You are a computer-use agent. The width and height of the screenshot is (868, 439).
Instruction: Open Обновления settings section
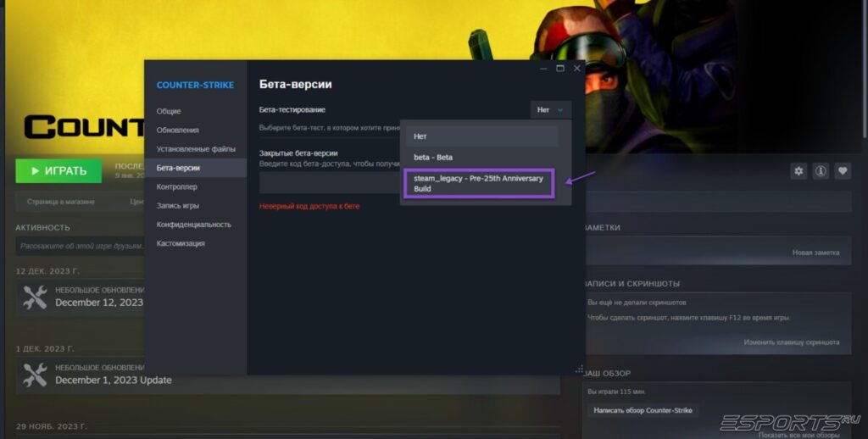tap(196, 131)
